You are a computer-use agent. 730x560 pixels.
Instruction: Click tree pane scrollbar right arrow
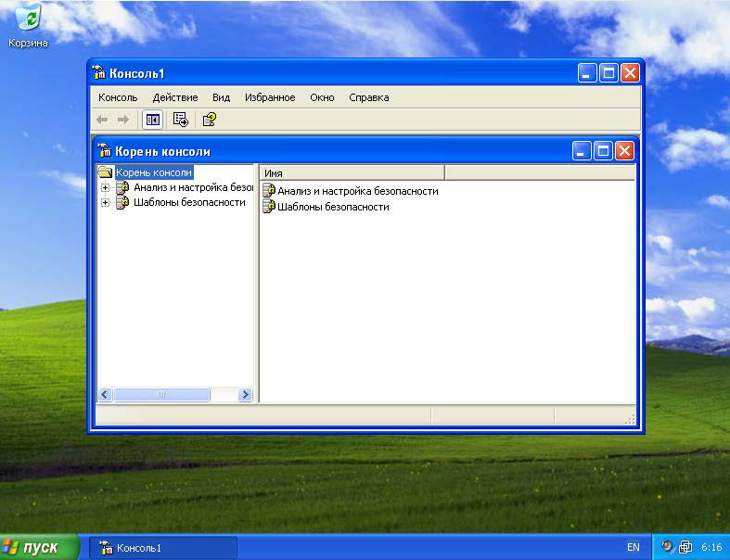(245, 394)
